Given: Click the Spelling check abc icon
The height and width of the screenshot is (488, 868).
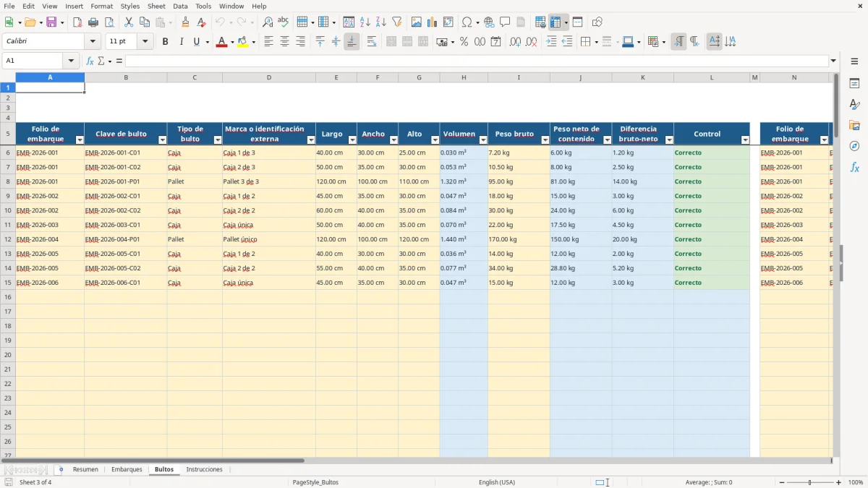Looking at the screenshot, I should coord(283,22).
